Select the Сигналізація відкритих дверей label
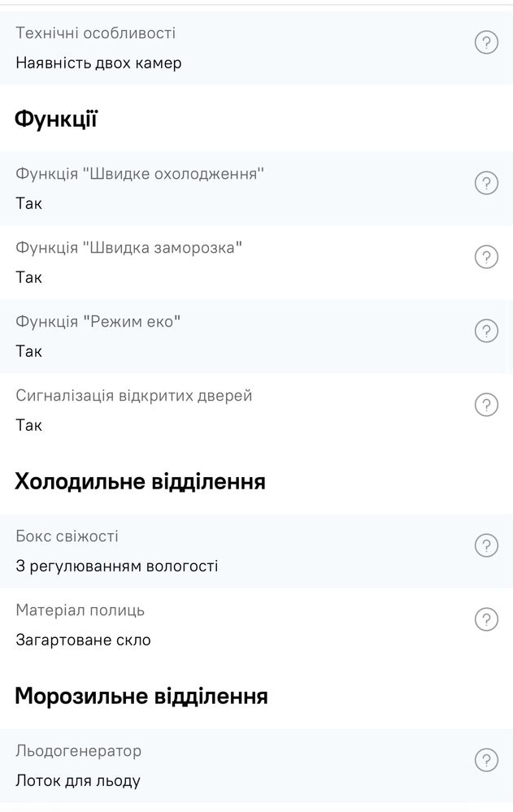 133,396
